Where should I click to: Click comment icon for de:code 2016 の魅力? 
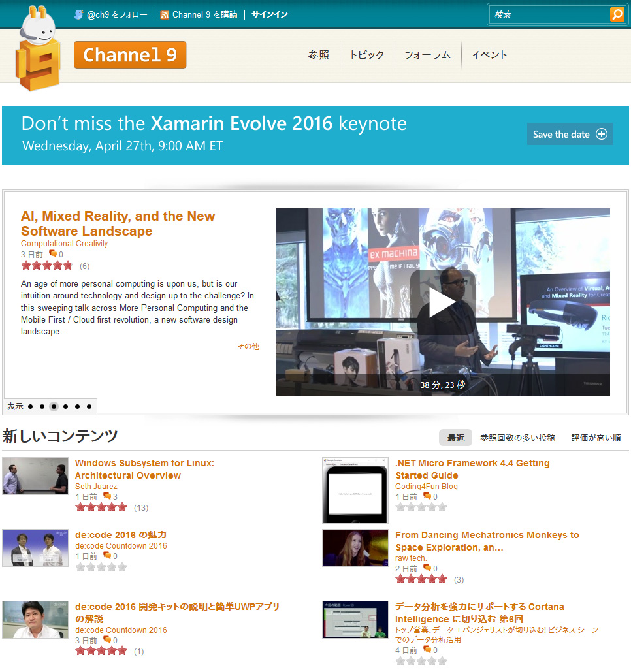(107, 555)
